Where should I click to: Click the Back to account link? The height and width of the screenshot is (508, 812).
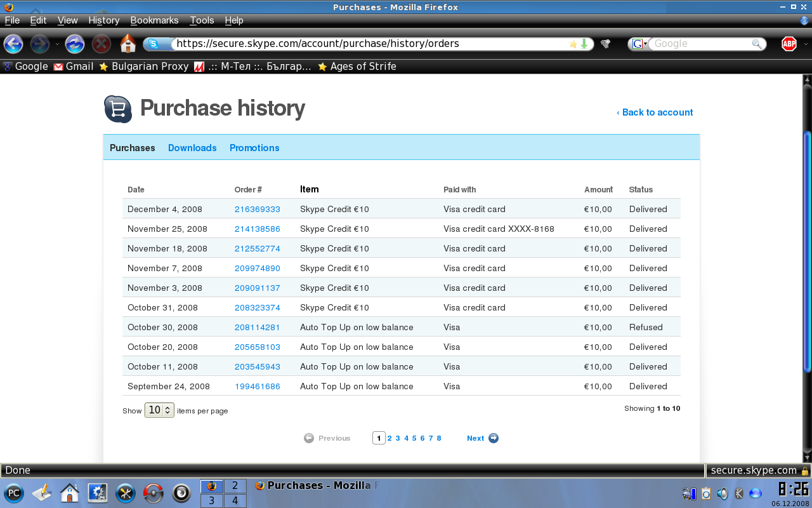tap(655, 112)
